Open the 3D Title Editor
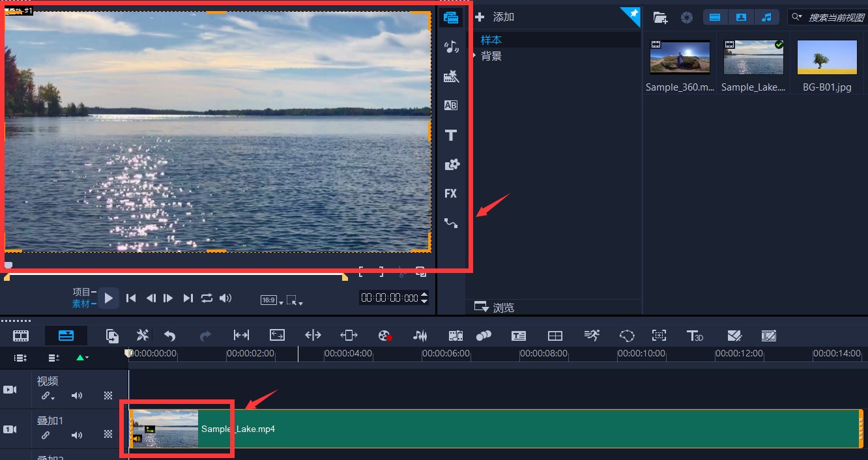This screenshot has height=460, width=868. (695, 336)
